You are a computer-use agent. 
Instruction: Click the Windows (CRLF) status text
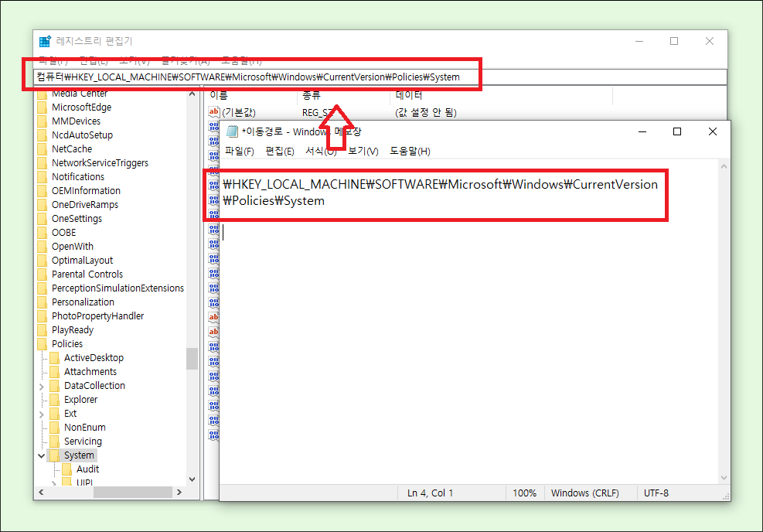585,493
